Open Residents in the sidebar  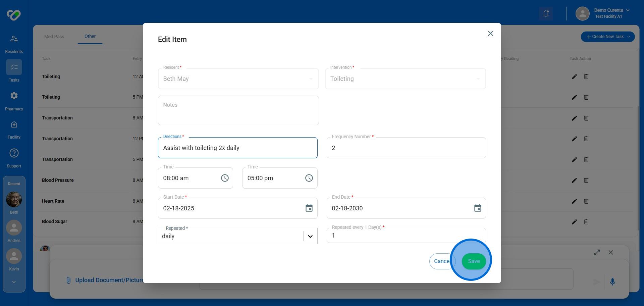tap(14, 44)
